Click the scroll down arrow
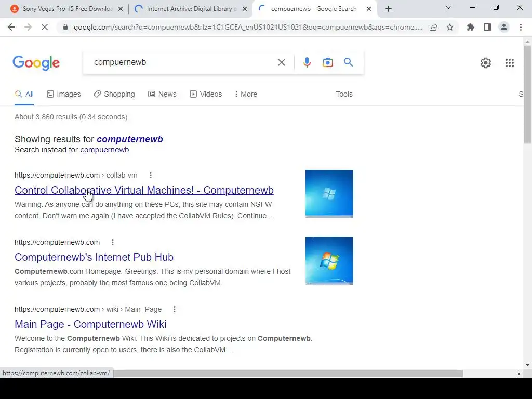Image resolution: width=532 pixels, height=399 pixels. point(527,365)
